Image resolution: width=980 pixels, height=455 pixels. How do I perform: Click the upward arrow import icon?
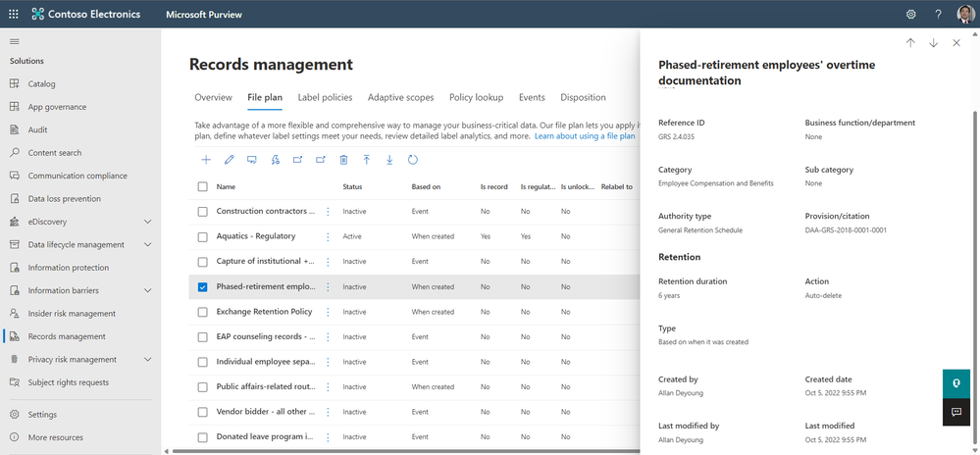point(367,159)
